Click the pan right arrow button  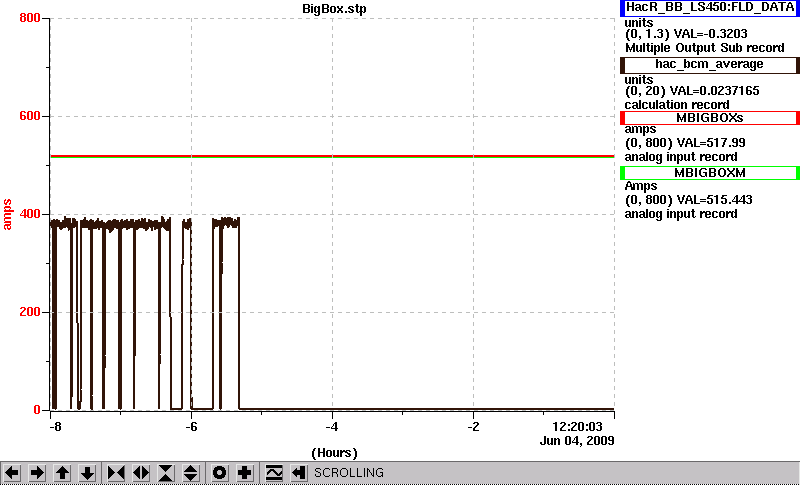pyautogui.click(x=37, y=473)
